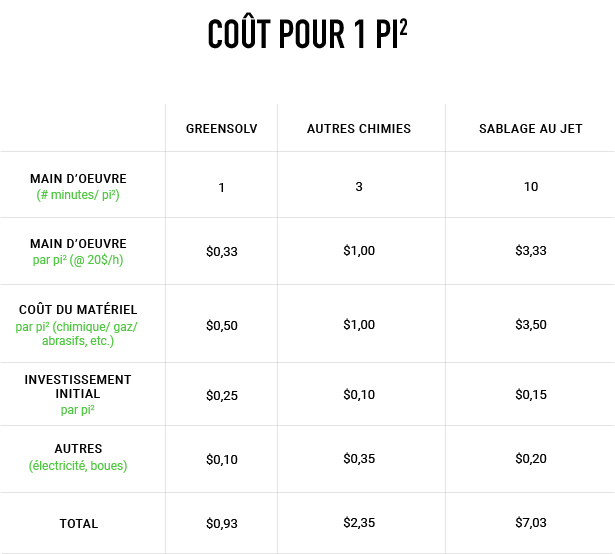615x554 pixels.
Task: Select the TOTAL row label
Action: pos(78,523)
